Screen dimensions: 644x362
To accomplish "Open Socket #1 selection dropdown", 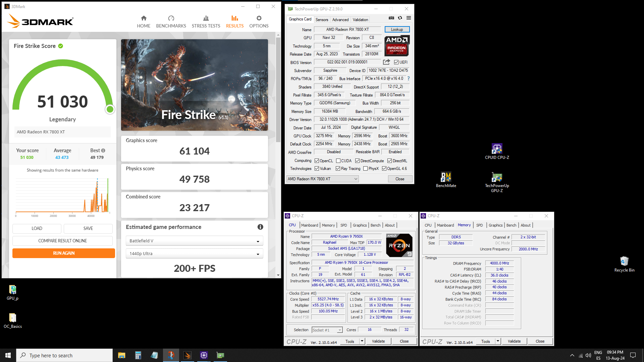I will tap(327, 330).
